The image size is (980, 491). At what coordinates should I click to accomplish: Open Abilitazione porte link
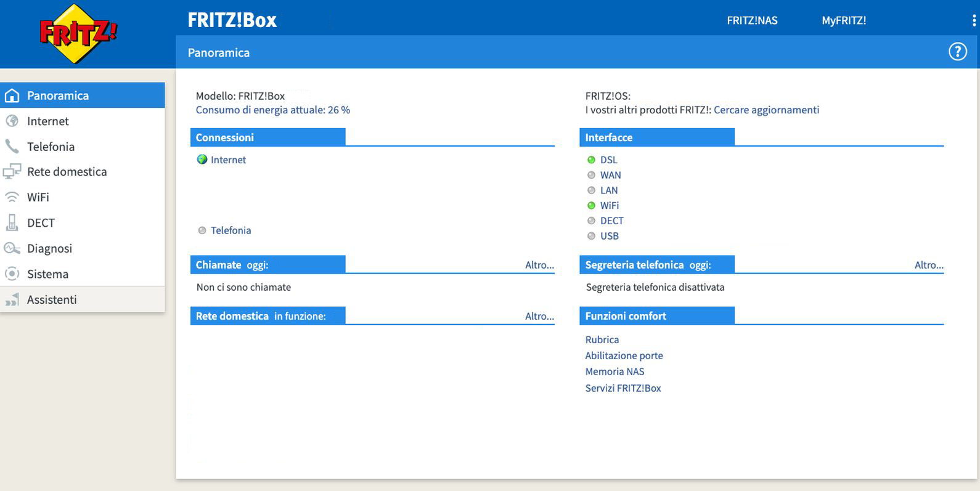[624, 355]
